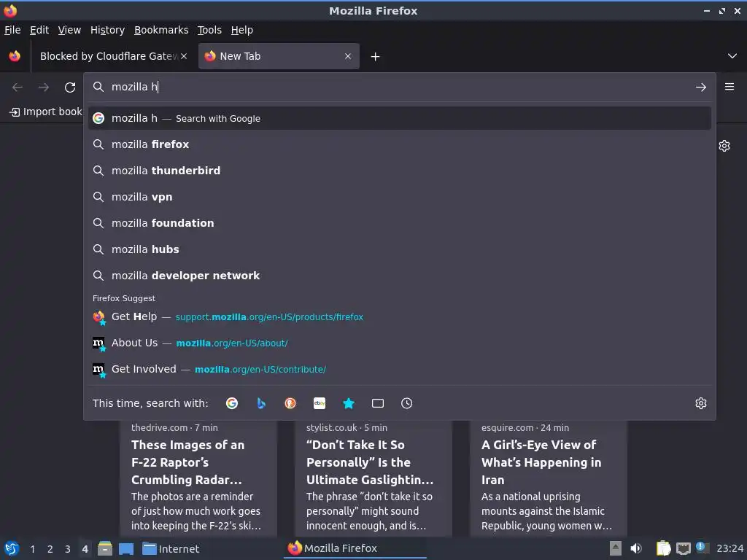
Task: Search open Tabs using the tab icon
Action: tap(378, 403)
